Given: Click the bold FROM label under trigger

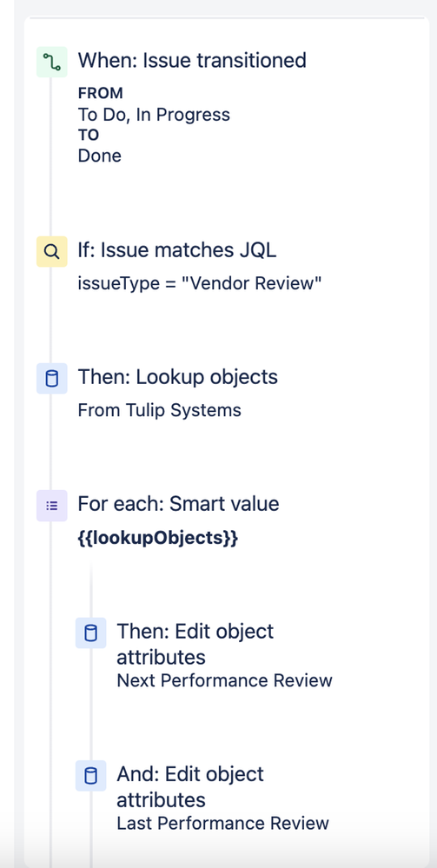Looking at the screenshot, I should (x=100, y=93).
